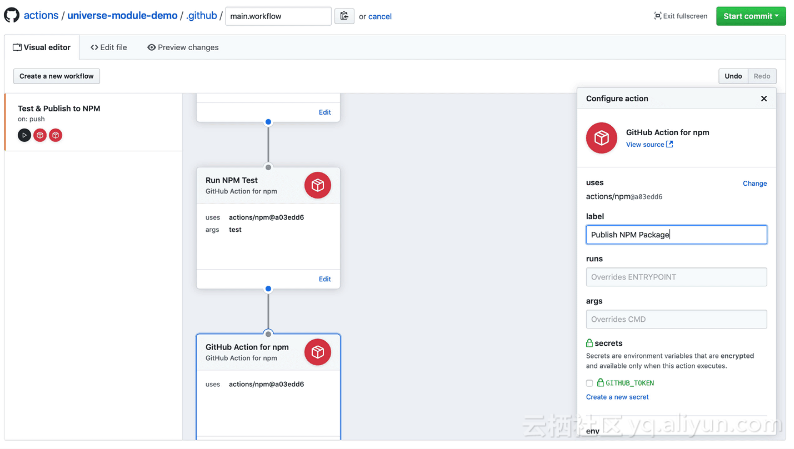Click the copy path clipboard icon

(x=344, y=16)
